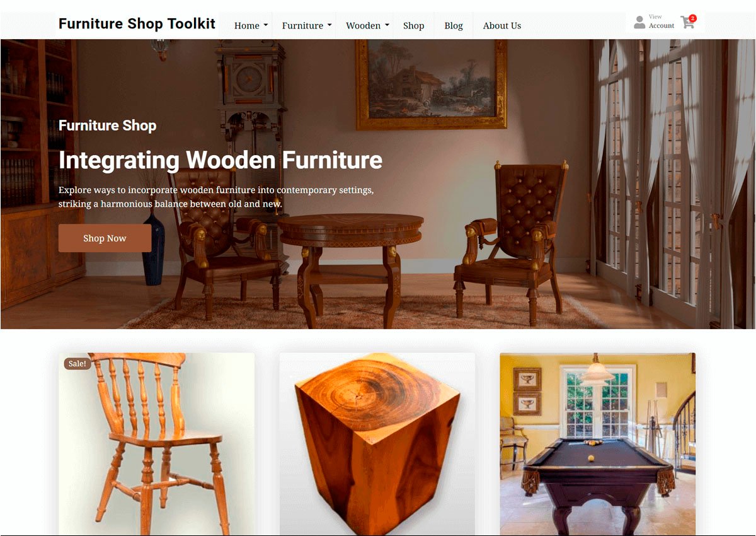Image resolution: width=756 pixels, height=536 pixels.
Task: Navigate to About Us page
Action: (x=502, y=25)
